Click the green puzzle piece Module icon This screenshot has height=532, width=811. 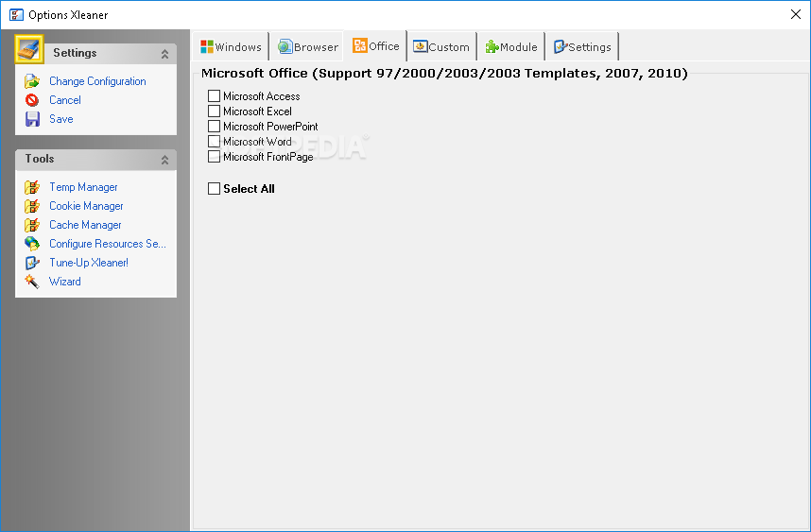[x=492, y=47]
